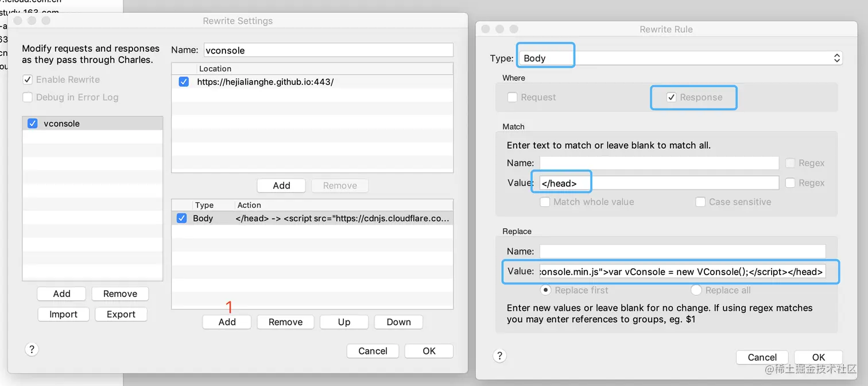
Task: Select the Body rule action row
Action: (x=312, y=218)
